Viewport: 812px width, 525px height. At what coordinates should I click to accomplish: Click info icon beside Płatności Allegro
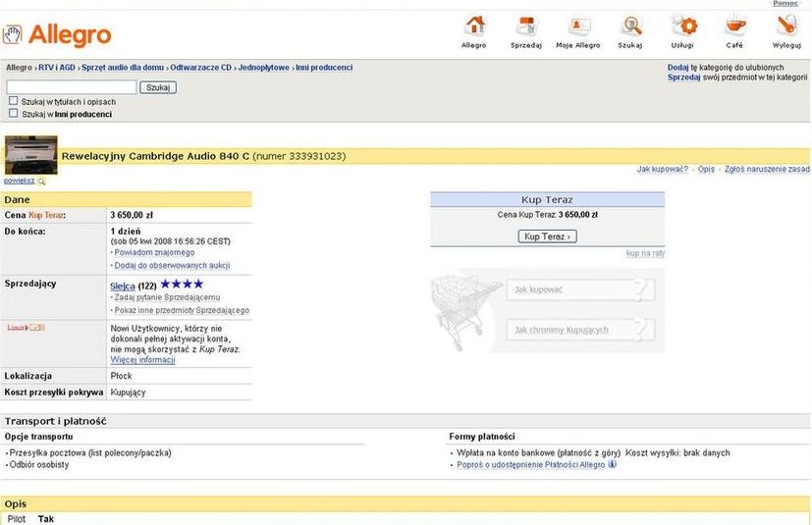click(612, 464)
